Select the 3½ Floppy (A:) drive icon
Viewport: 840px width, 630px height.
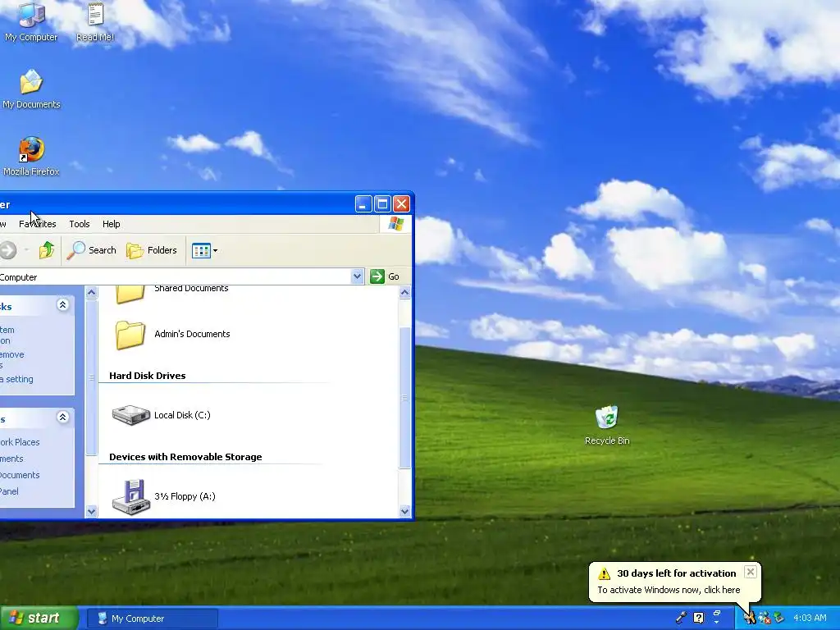[x=130, y=496]
